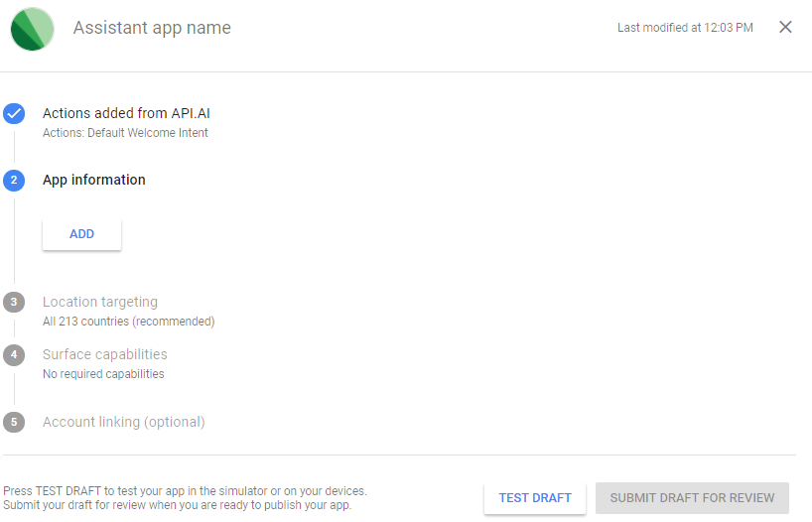Click the TEST DRAFT button
Viewport: 812px width, 522px height.
[x=535, y=498]
